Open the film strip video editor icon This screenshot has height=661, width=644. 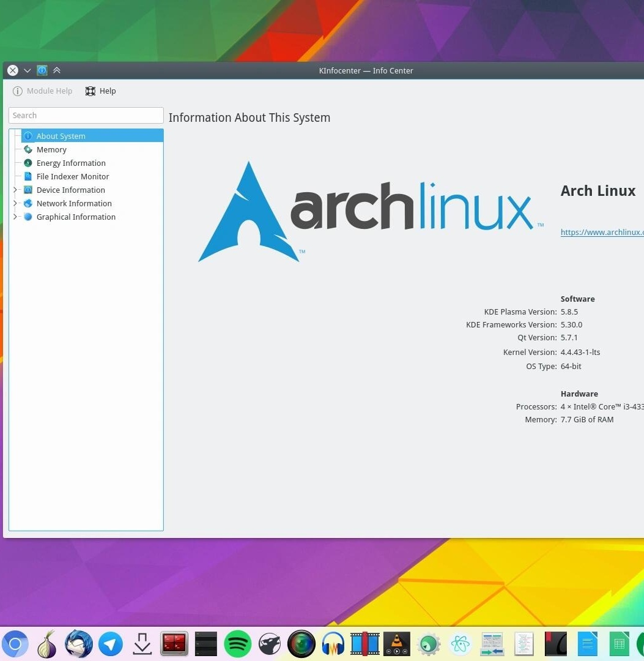click(x=365, y=644)
